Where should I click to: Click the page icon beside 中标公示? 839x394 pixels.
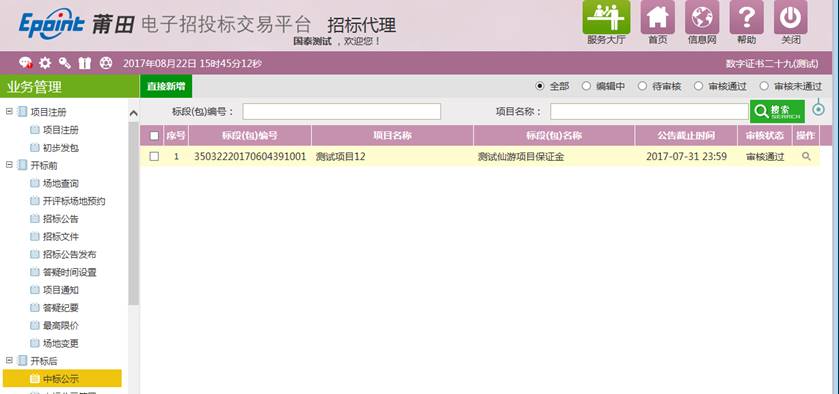(35, 379)
